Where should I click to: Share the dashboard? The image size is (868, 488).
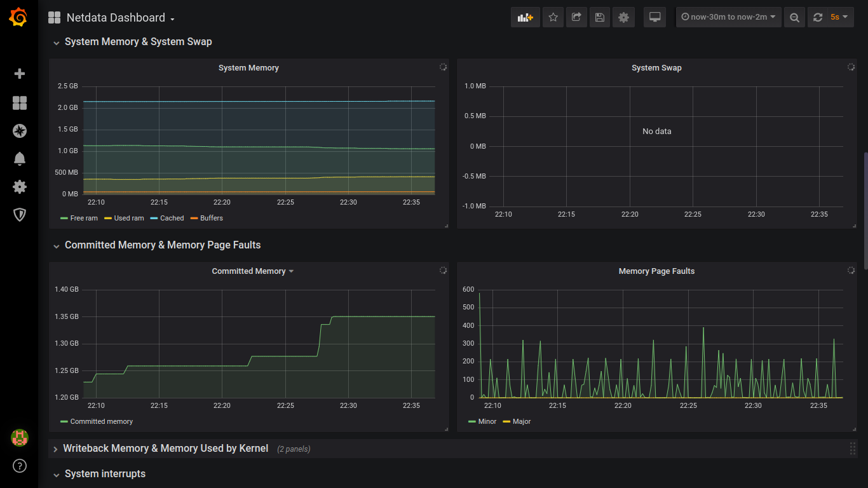[576, 18]
